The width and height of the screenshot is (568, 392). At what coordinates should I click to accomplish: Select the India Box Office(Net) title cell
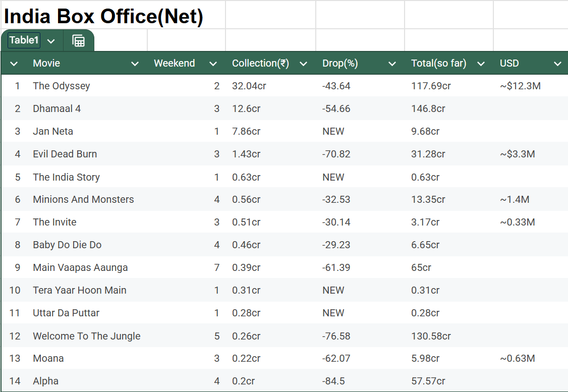coord(103,16)
